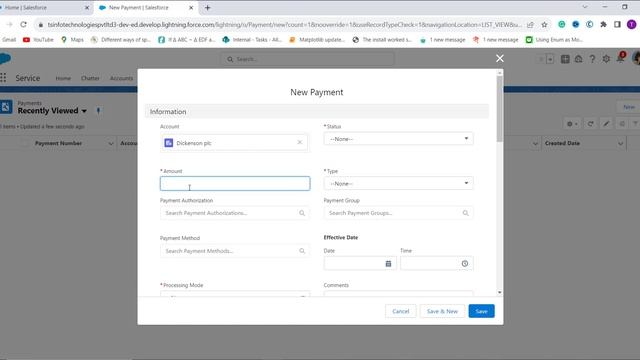Image resolution: width=640 pixels, height=360 pixels.
Task: Reload the page
Action: coord(24,24)
